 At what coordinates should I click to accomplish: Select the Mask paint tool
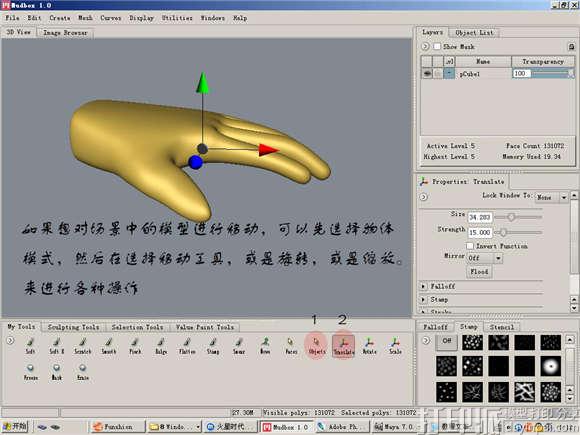click(57, 372)
